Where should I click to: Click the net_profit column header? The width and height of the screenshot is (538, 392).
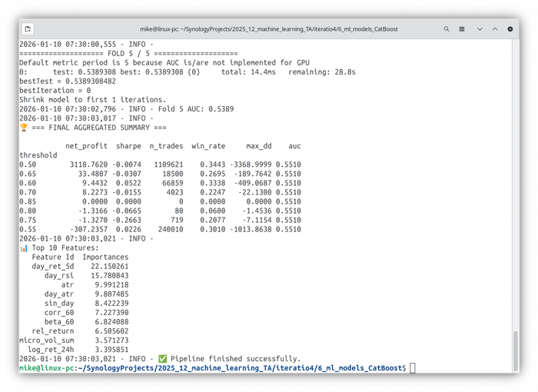(x=86, y=146)
